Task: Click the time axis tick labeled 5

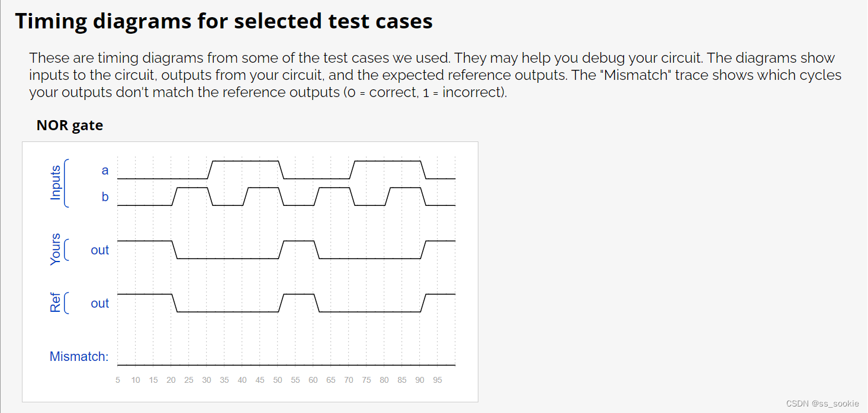Action: 118,380
